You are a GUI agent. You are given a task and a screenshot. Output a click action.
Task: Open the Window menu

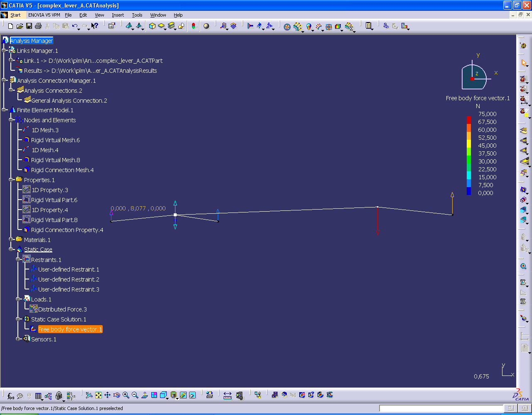click(x=158, y=15)
